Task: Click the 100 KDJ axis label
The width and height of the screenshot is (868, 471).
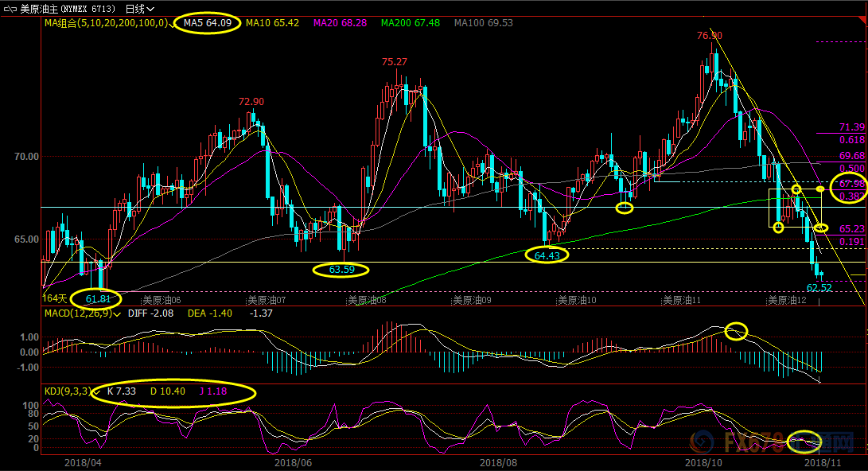Action: 30,406
